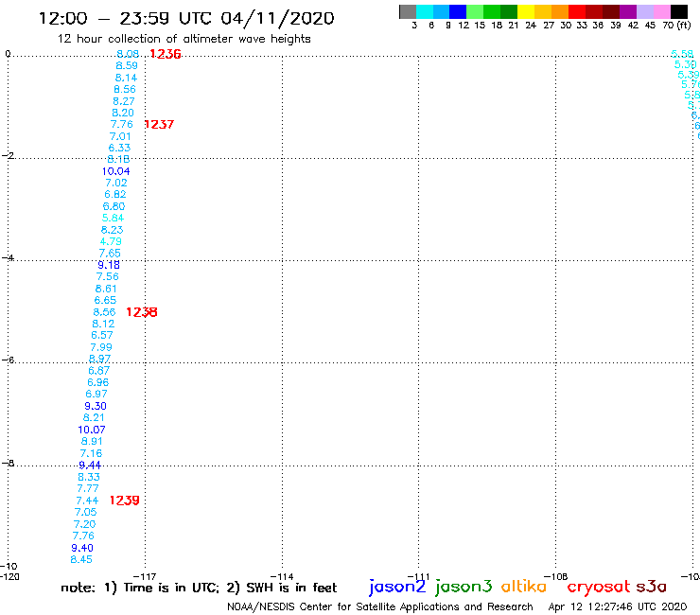Viewport: 700px width, 615px height.
Task: Click the wave height value 8.08
Action: click(x=128, y=54)
